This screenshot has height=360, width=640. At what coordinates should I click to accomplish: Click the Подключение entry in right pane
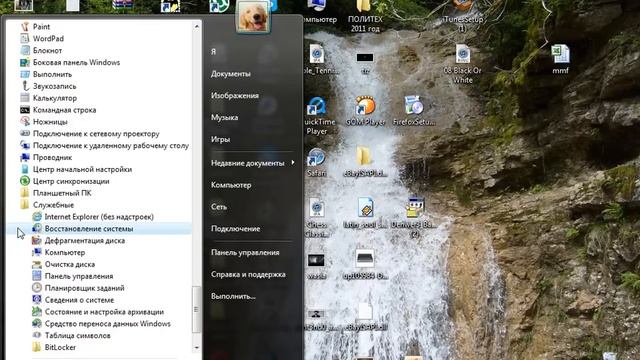click(236, 229)
